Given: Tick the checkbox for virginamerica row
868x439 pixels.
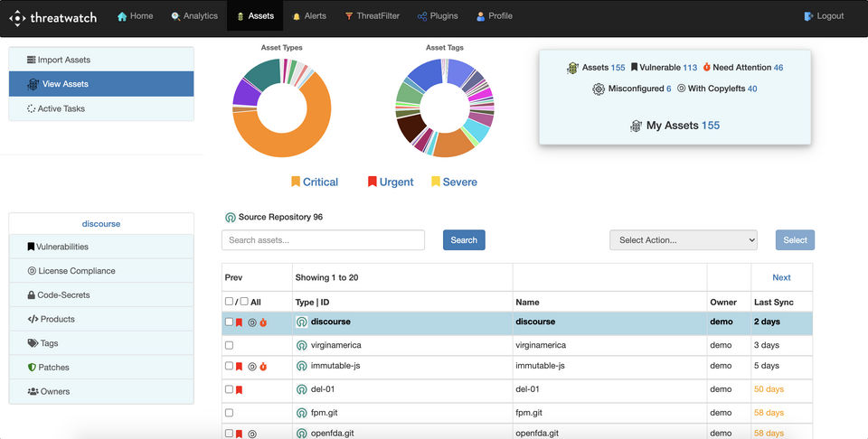Looking at the screenshot, I should tap(229, 345).
